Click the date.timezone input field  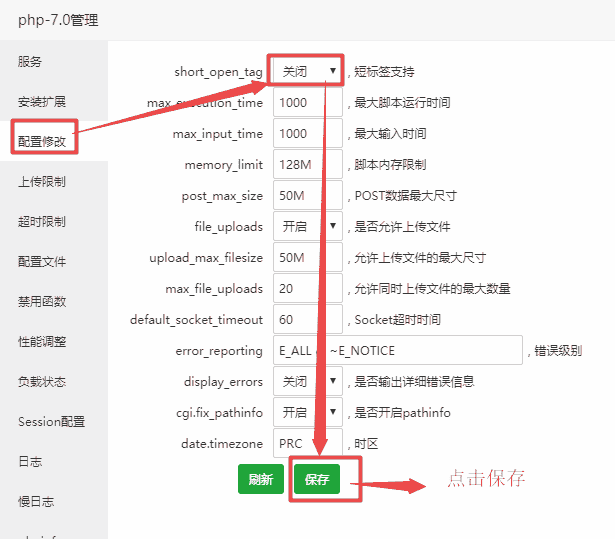(308, 443)
